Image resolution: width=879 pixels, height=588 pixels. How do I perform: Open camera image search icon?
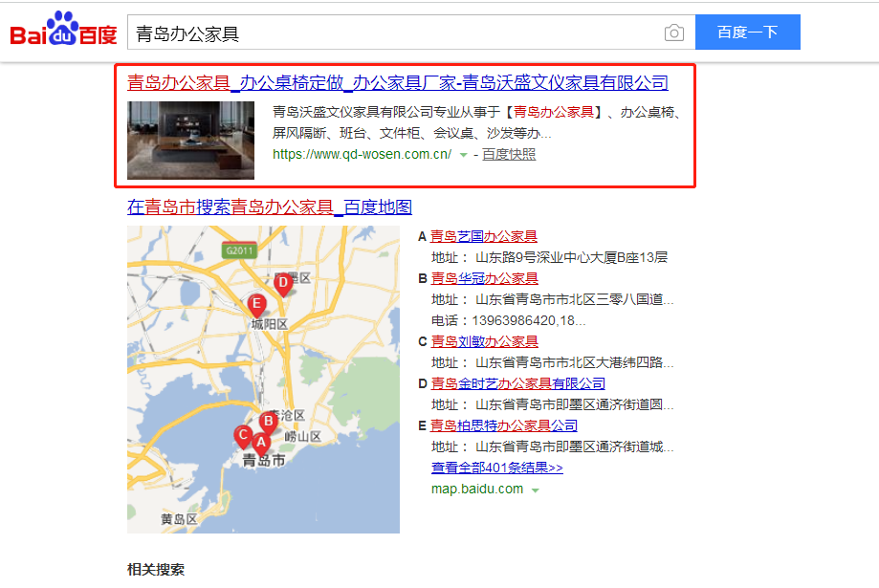[x=674, y=33]
